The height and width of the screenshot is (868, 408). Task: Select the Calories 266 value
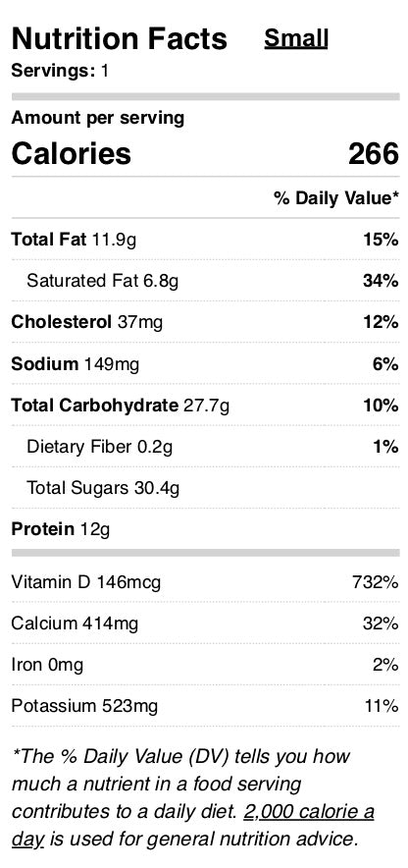pos(373,153)
